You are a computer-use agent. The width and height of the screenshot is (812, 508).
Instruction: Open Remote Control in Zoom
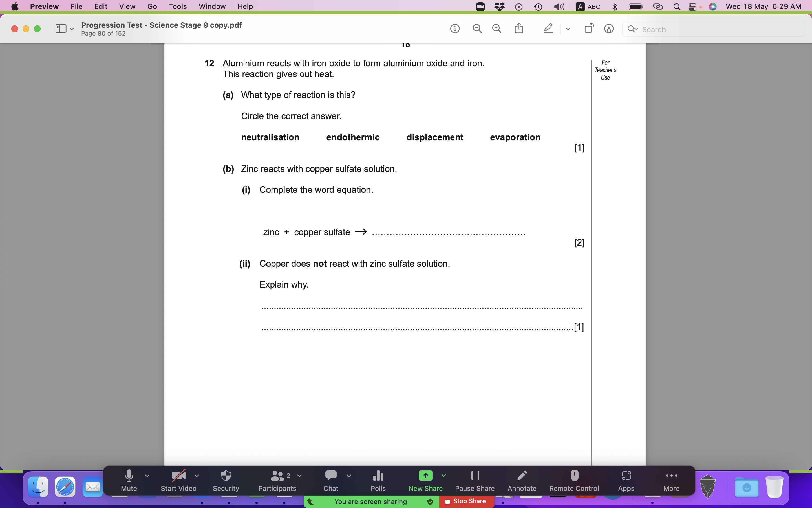tap(574, 481)
